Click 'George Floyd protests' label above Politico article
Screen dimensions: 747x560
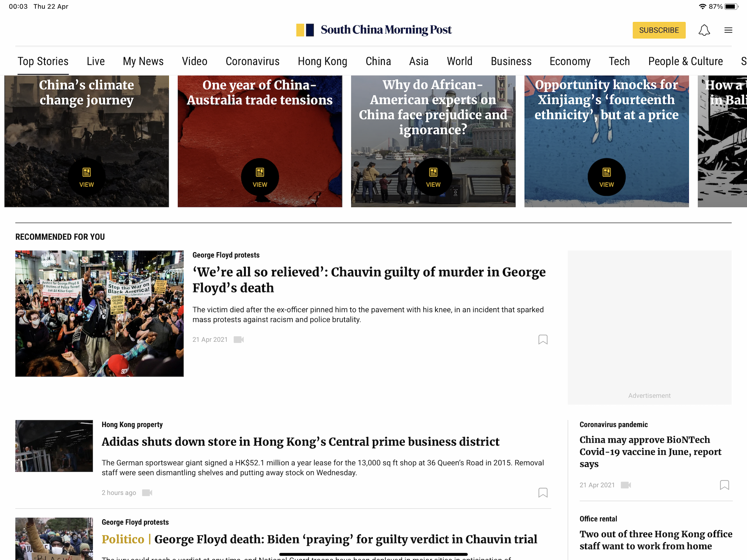tap(135, 522)
